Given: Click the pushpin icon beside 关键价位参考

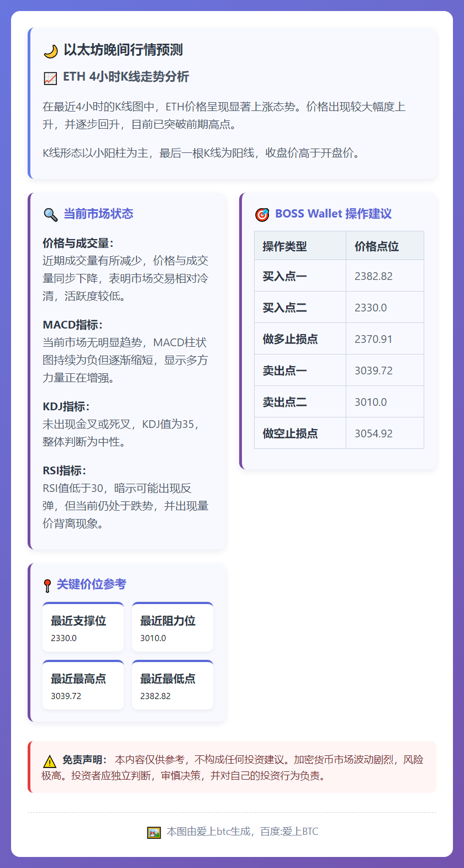Looking at the screenshot, I should pyautogui.click(x=48, y=585).
